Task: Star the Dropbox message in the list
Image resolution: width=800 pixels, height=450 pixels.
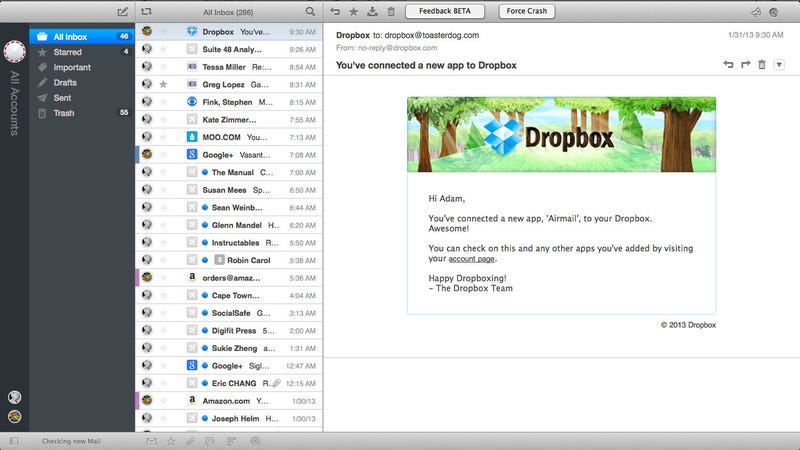Action: 163,32
